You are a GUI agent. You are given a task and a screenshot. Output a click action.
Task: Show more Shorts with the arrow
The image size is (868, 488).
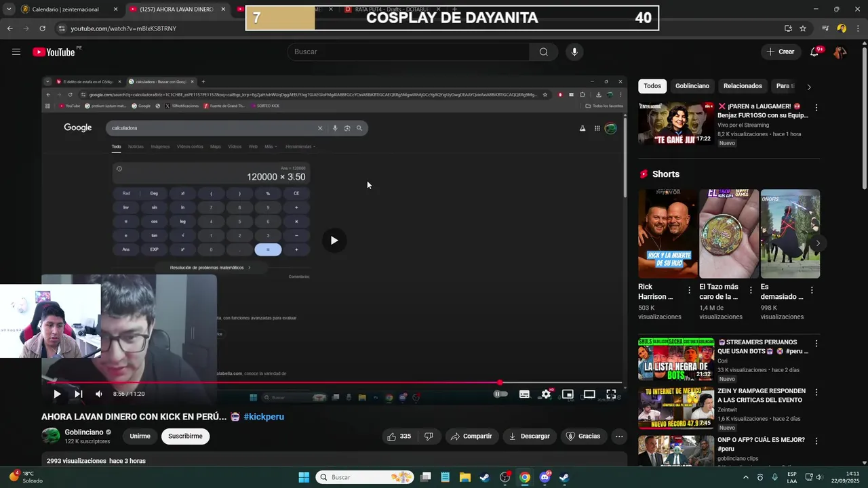coord(818,243)
